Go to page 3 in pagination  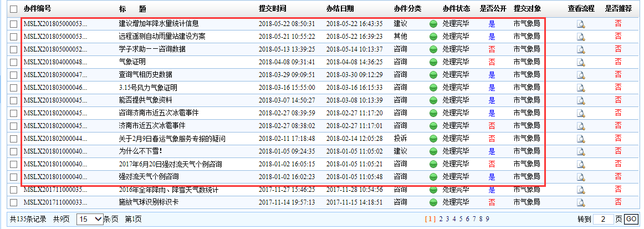(447, 219)
